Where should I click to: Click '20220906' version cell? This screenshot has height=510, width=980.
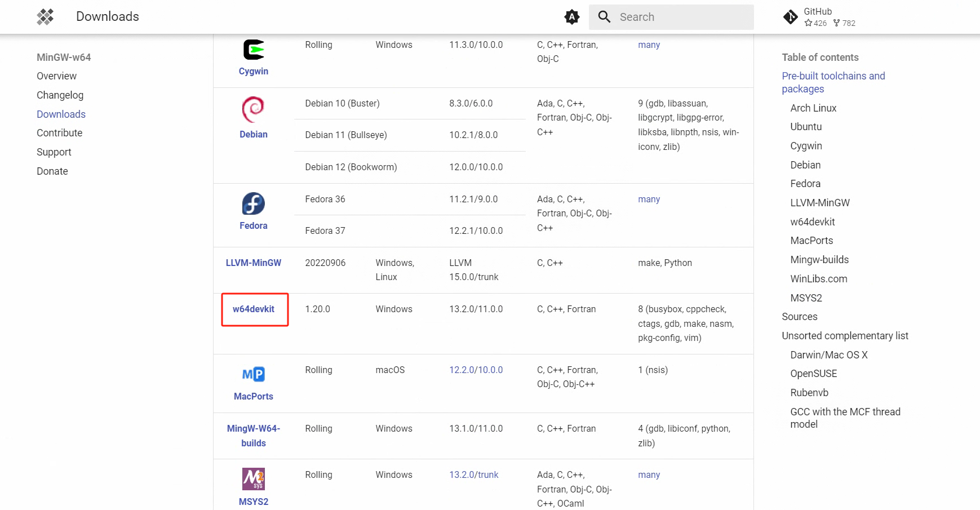coord(325,263)
